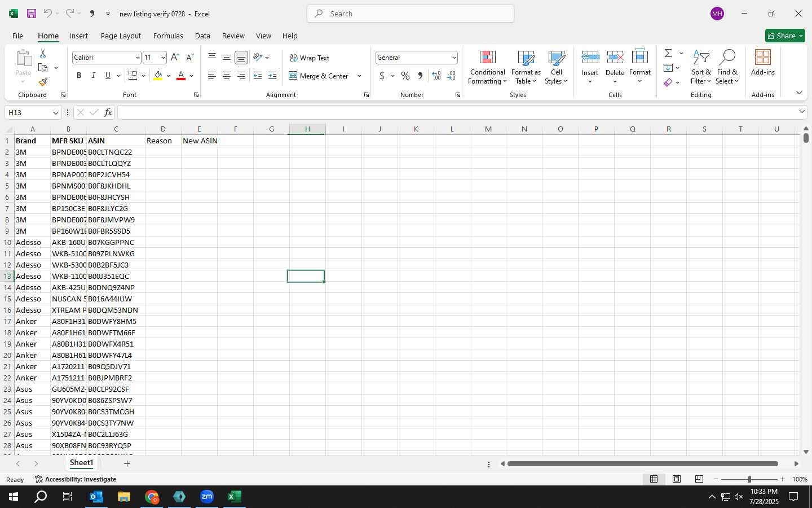Apply Borders to the selected cell

[x=133, y=76]
